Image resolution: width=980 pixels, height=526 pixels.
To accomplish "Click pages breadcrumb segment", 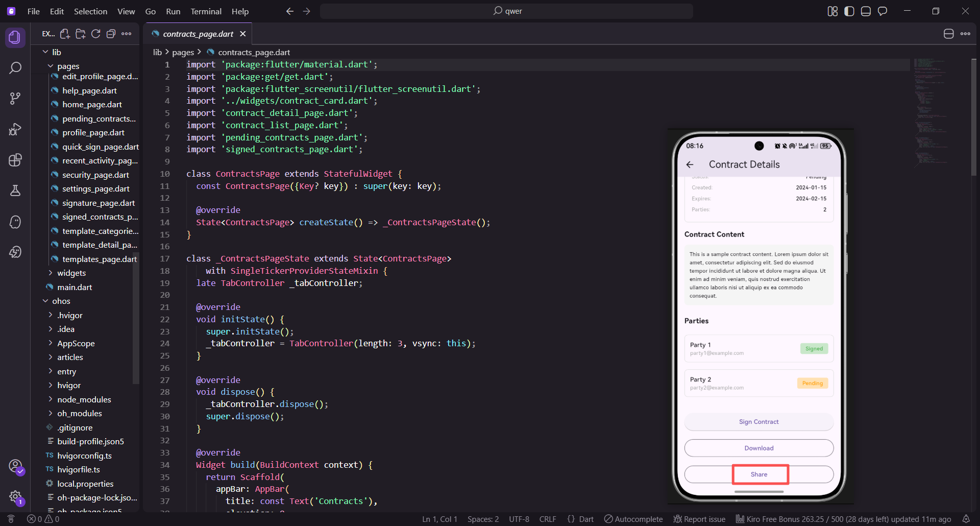I will 183,52.
